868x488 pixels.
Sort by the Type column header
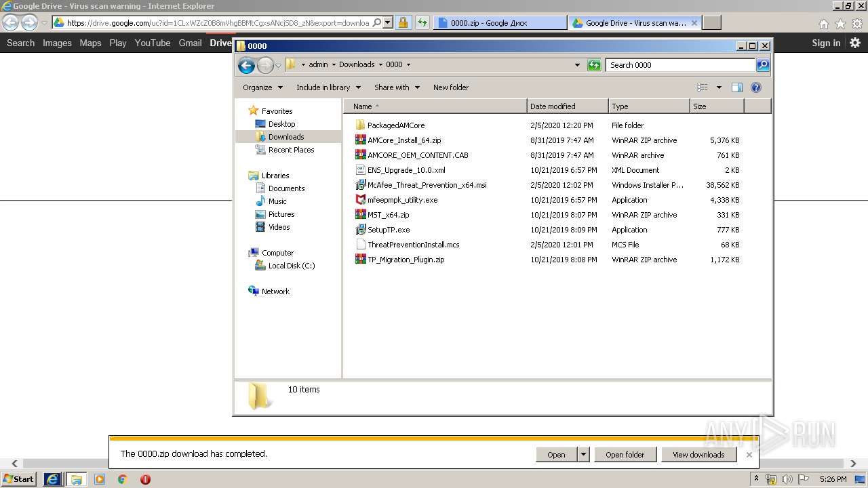point(649,106)
